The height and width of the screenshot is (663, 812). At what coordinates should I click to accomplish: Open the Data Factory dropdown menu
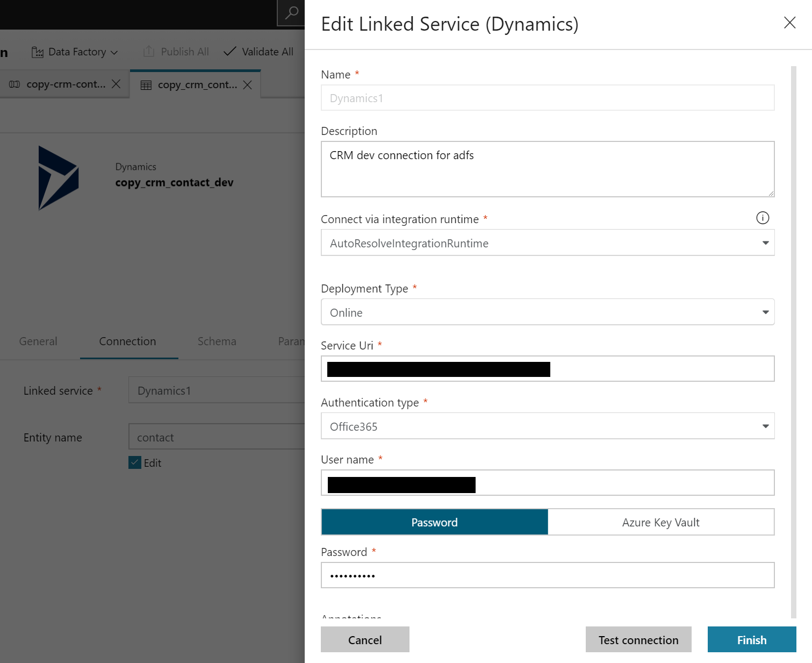[x=75, y=52]
